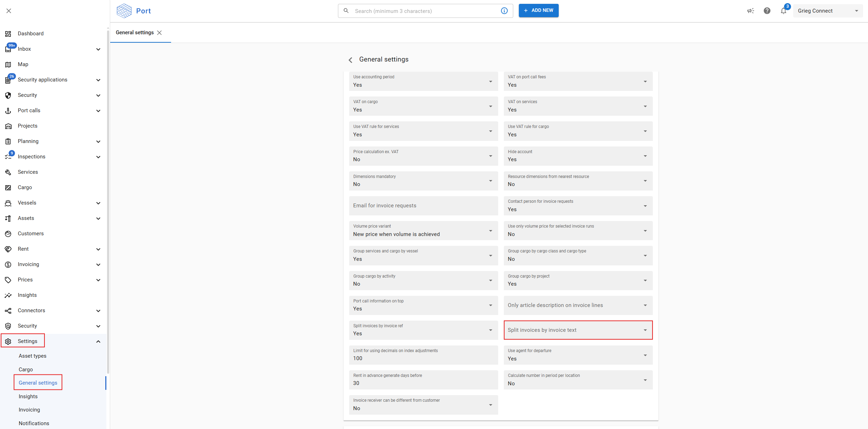This screenshot has height=429, width=868.
Task: Click the Cargo chart icon
Action: 8,187
